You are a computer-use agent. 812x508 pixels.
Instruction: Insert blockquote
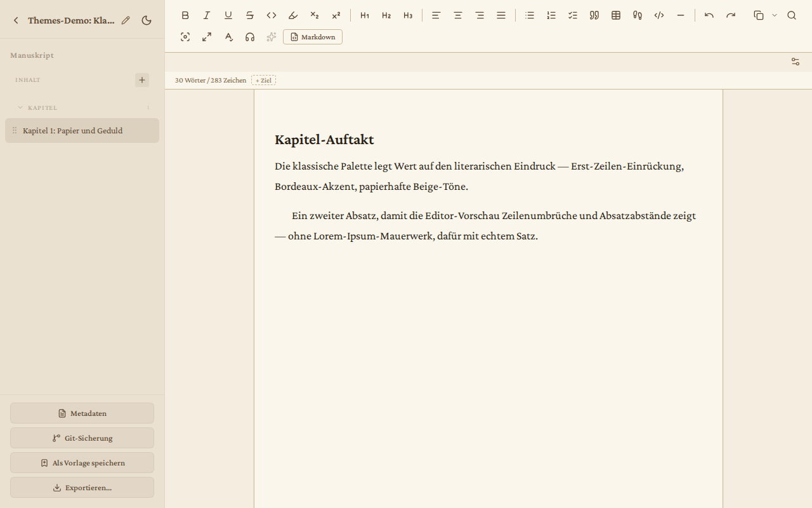tap(594, 15)
